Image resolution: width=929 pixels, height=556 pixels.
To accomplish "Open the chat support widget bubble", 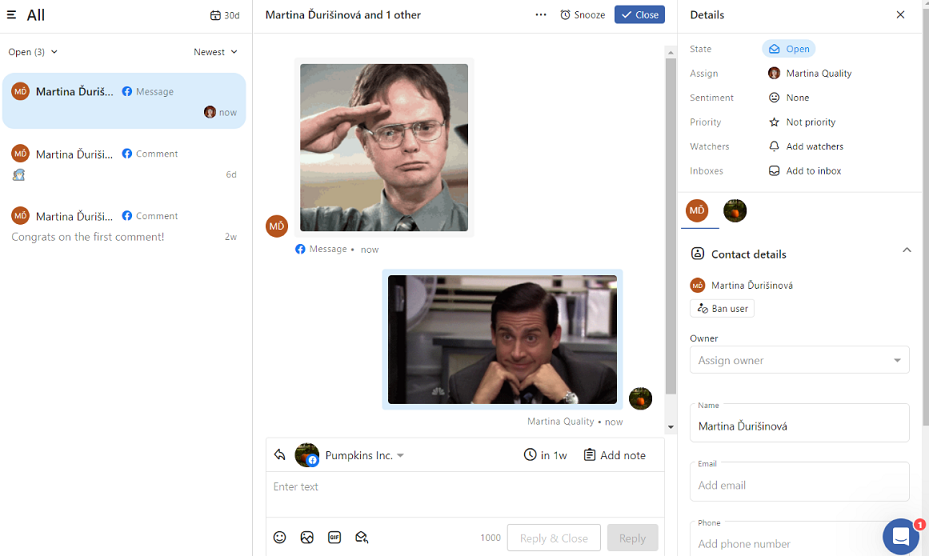I will click(x=901, y=536).
